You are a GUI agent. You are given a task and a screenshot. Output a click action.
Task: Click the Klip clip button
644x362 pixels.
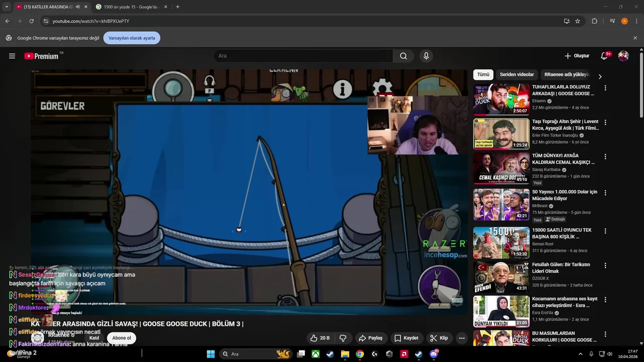click(439, 338)
